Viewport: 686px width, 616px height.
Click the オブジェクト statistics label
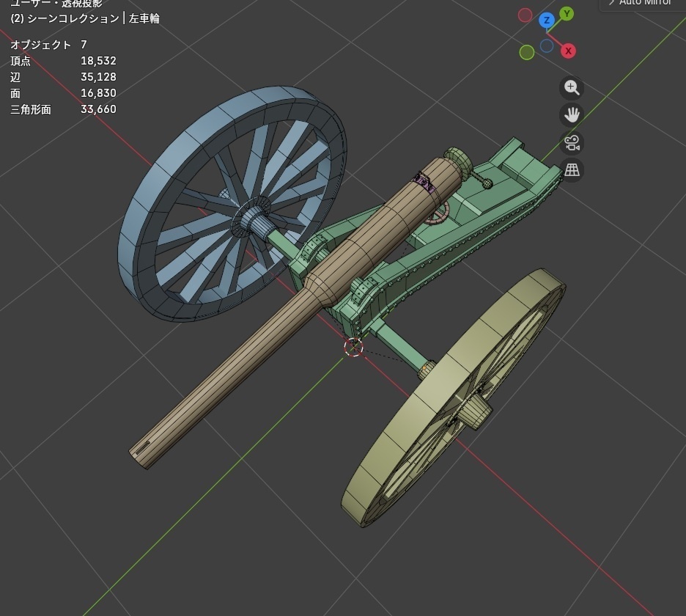pos(40,45)
